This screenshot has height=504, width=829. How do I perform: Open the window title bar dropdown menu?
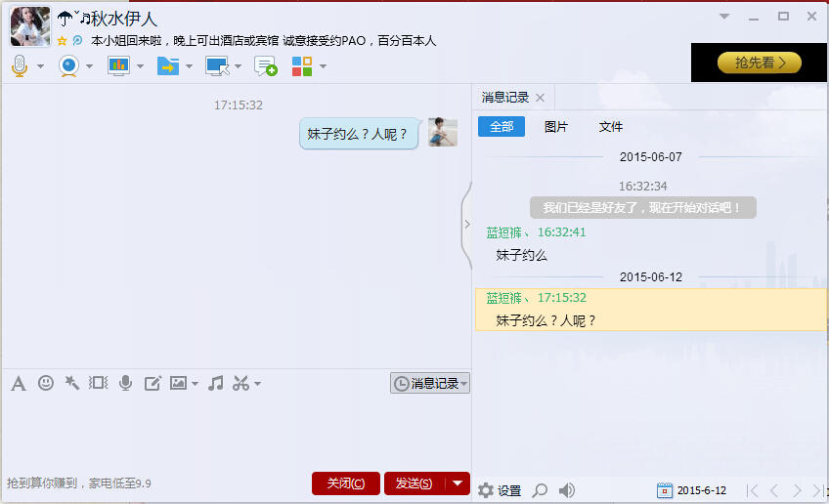point(724,17)
